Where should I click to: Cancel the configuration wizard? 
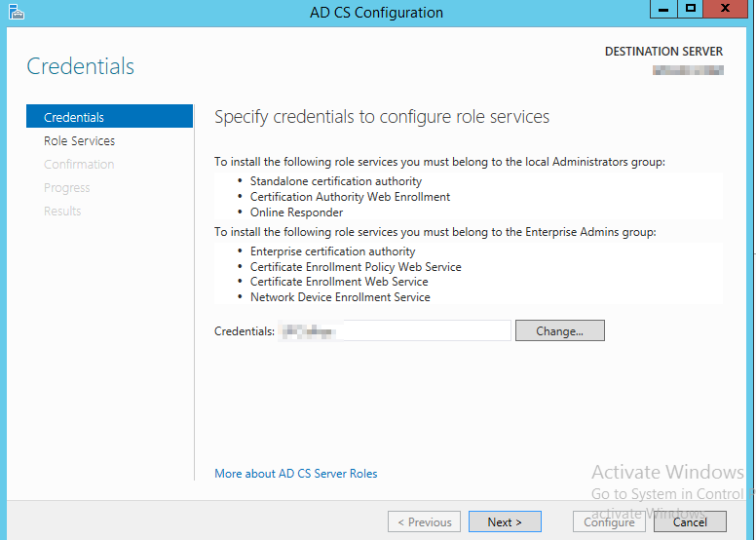click(690, 522)
